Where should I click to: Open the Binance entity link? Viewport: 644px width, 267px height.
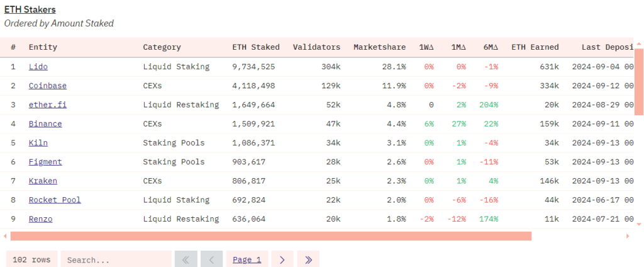click(45, 123)
